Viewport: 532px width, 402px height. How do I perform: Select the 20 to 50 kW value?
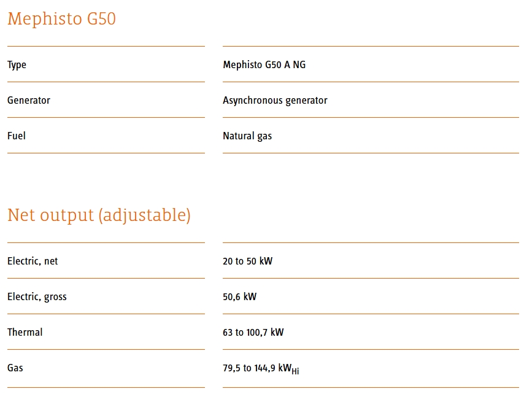click(247, 261)
